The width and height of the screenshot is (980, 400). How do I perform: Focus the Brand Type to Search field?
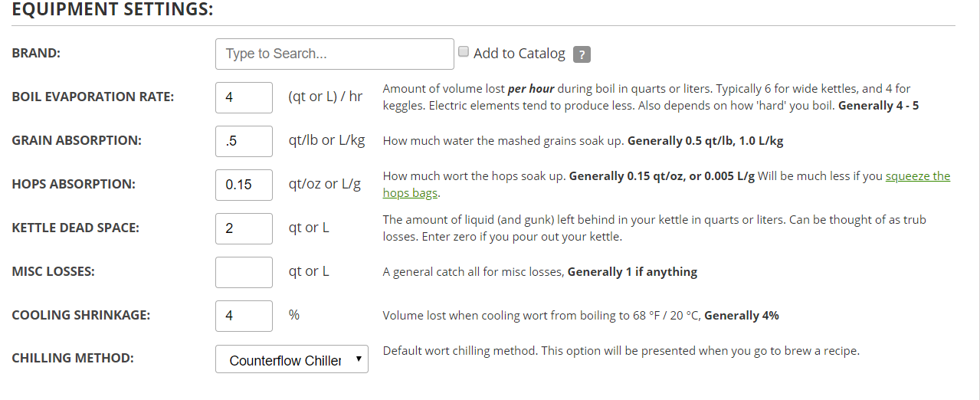tap(335, 54)
